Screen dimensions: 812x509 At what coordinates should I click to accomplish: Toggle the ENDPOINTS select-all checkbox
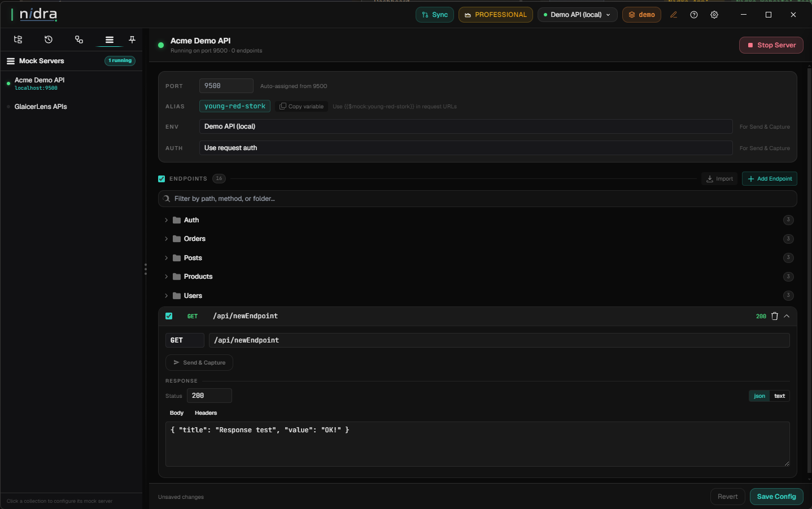pyautogui.click(x=161, y=179)
